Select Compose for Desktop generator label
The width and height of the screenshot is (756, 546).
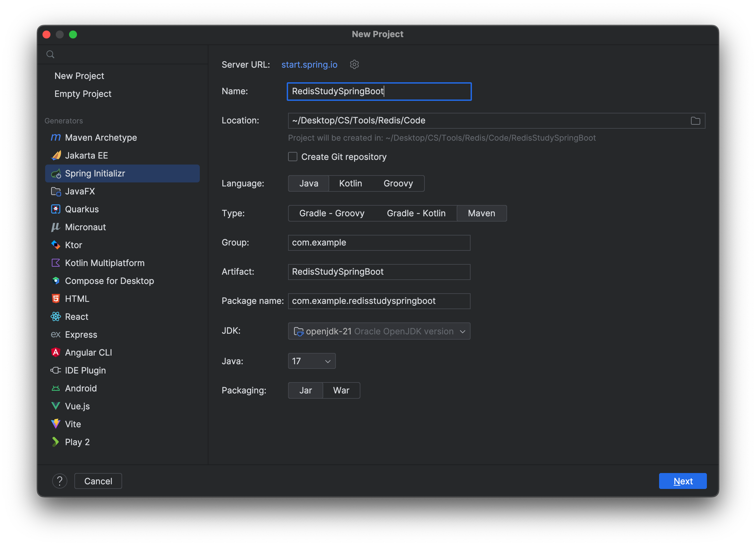(x=109, y=281)
